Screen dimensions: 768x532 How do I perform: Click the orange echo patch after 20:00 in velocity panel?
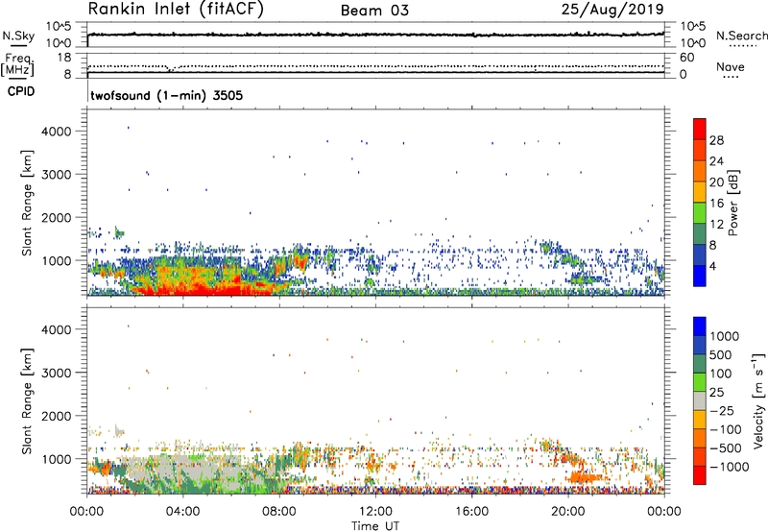pyautogui.click(x=587, y=477)
